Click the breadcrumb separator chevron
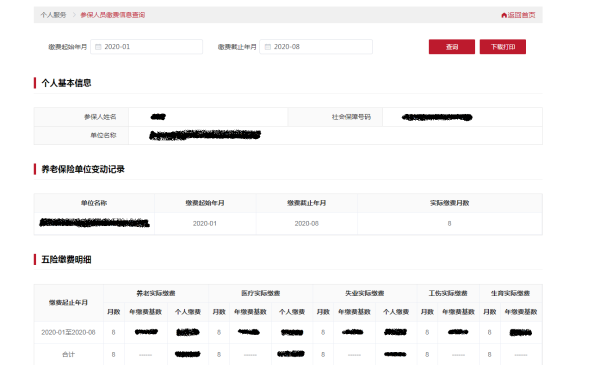This screenshot has width=600, height=365. [x=74, y=15]
